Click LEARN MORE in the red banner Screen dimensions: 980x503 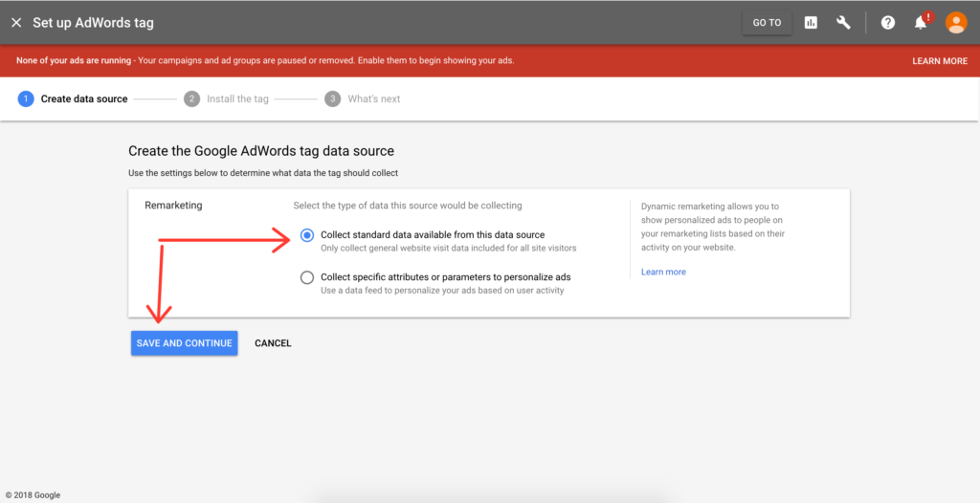(x=939, y=61)
